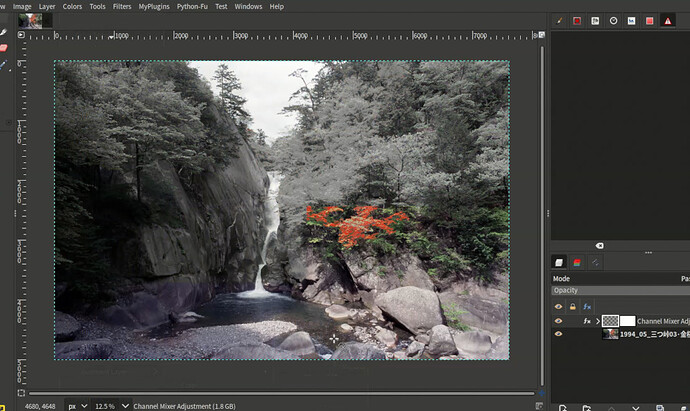Viewport: 690px width, 411px height.
Task: Hide the 1994_05 photo layer
Action: [x=558, y=334]
